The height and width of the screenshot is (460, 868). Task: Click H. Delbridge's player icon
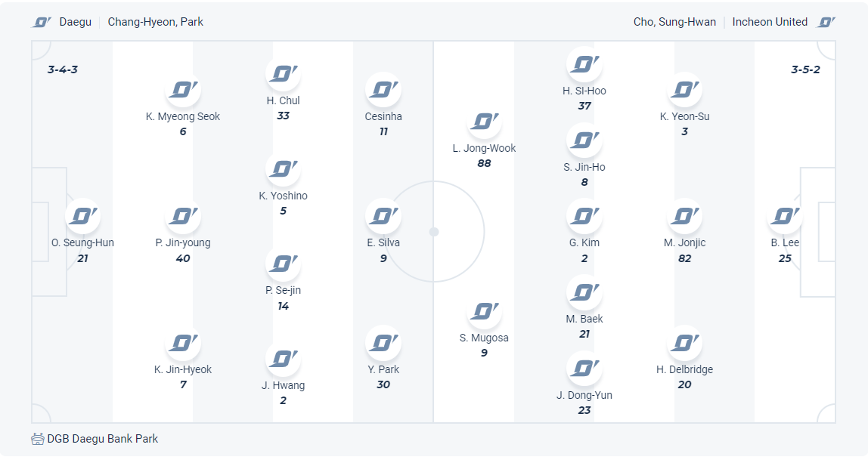tap(685, 343)
